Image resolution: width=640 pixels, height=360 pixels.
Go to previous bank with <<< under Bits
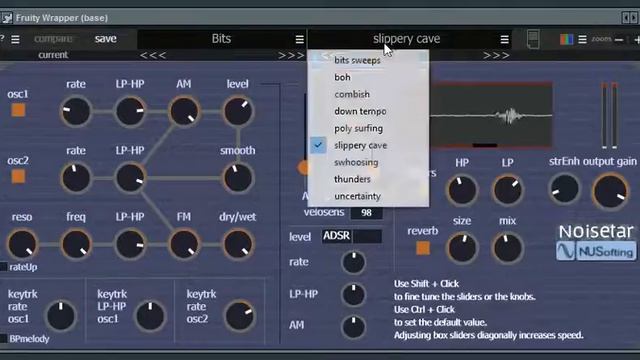tap(153, 55)
